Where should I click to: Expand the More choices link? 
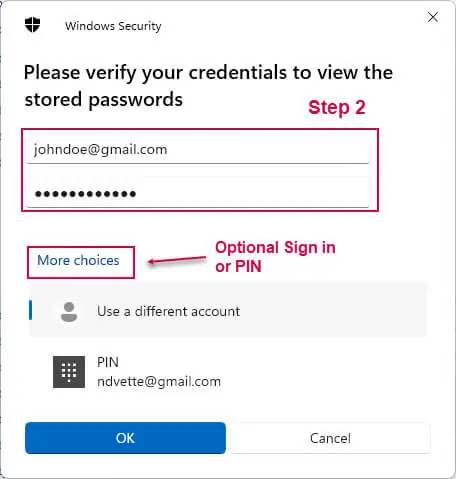click(78, 260)
